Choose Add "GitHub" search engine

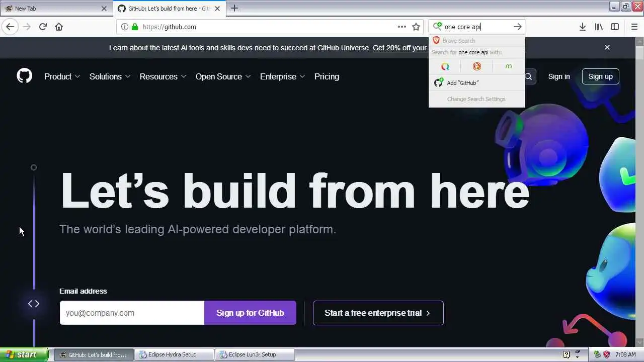point(476,82)
